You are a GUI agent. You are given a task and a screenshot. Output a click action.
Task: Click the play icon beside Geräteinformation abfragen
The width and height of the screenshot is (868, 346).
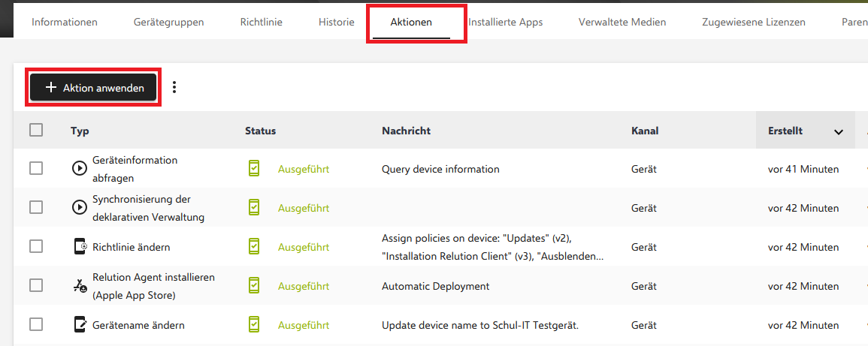click(79, 169)
